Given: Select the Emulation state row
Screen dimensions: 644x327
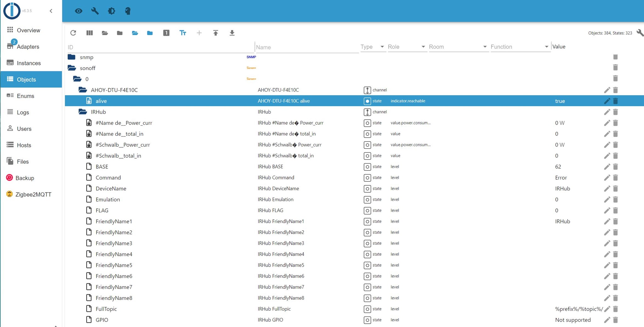Looking at the screenshot, I should click(x=354, y=199).
